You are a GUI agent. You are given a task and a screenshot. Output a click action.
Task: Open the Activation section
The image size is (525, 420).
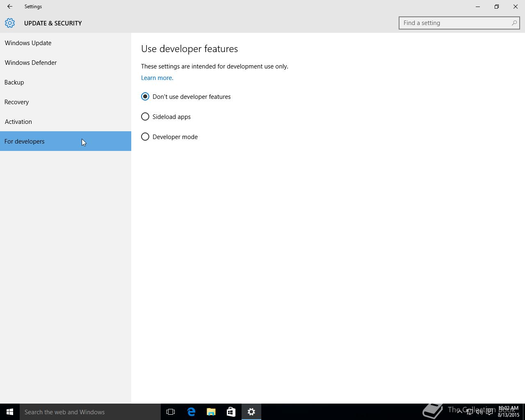pos(66,122)
